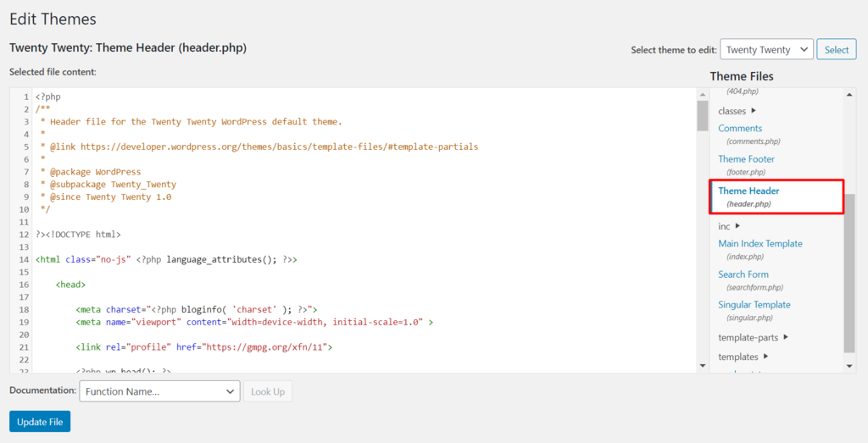Open the Function Name documentation dropdown
Screen dimensions: 868x443
(x=159, y=391)
